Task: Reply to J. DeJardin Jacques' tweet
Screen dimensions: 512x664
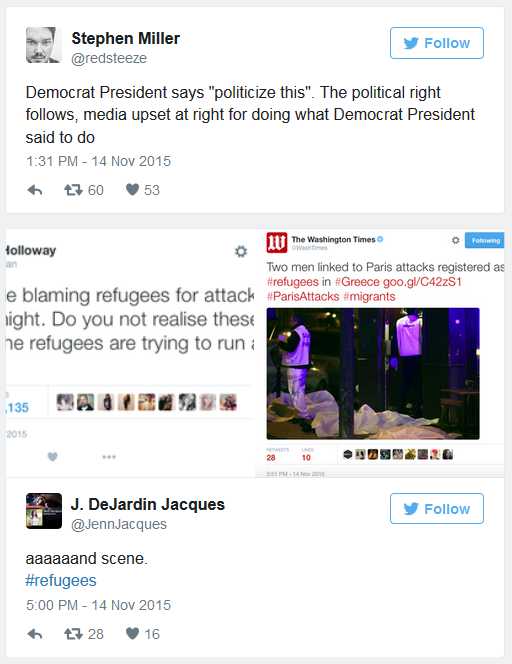Action: (x=35, y=634)
